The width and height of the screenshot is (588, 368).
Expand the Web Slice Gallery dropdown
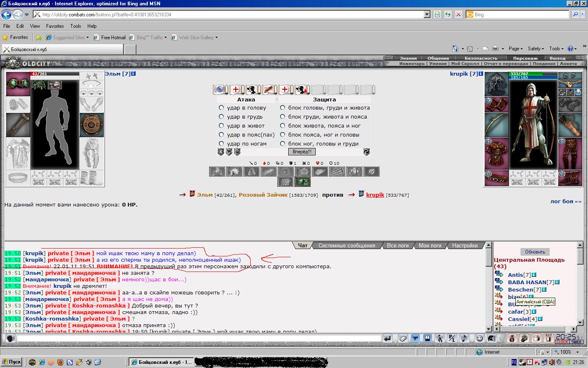(216, 38)
